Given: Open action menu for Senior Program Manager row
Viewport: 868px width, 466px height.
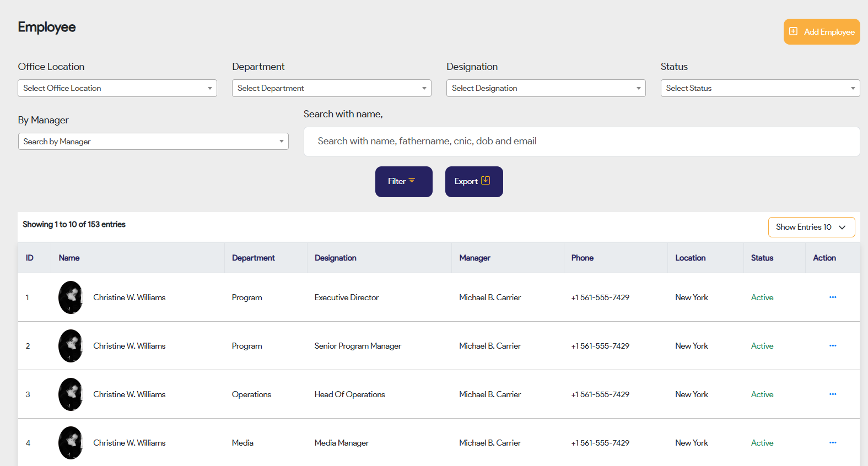Looking at the screenshot, I should click(832, 346).
